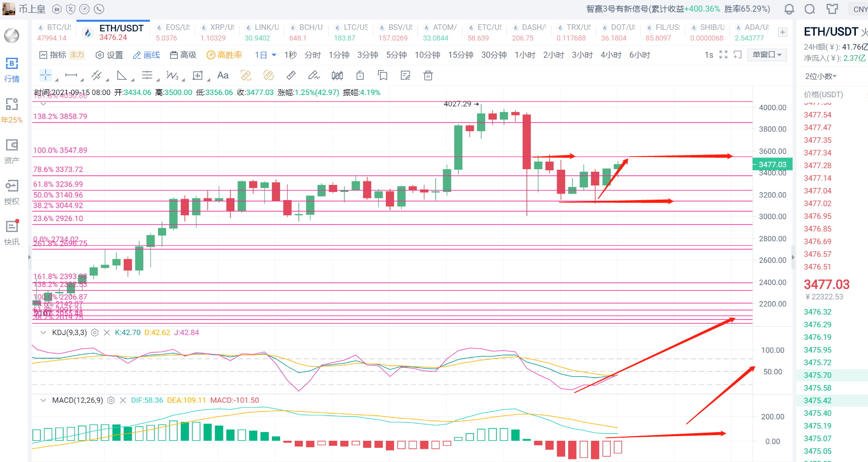This screenshot has width=868, height=462.
Task: Expand the 2位小数 decimal precision dropdown
Action: pyautogui.click(x=820, y=76)
